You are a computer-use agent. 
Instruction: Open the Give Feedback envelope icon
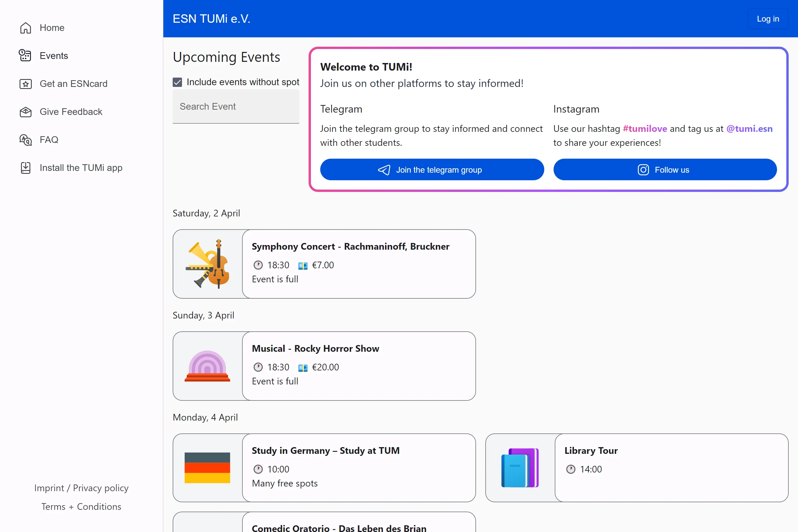tap(25, 112)
